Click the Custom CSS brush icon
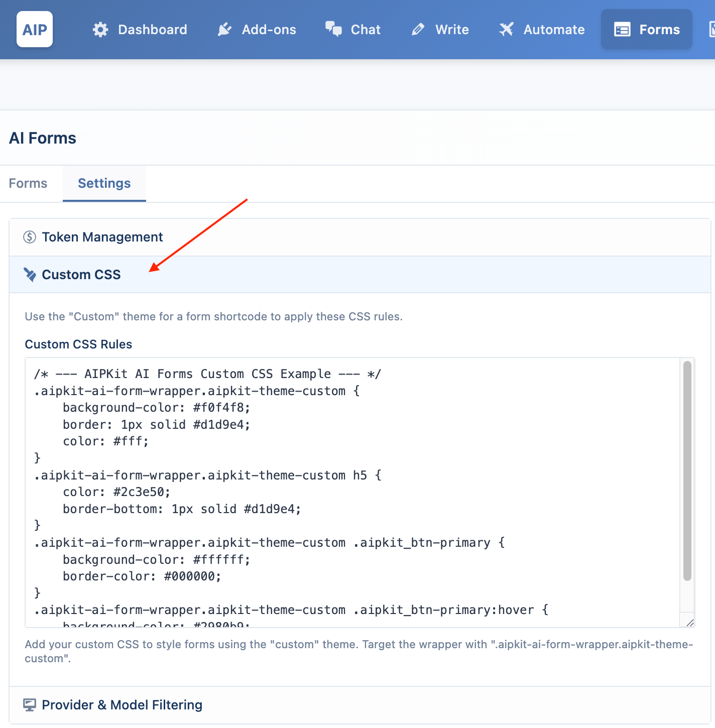Screen dimensions: 715x728 pos(30,275)
